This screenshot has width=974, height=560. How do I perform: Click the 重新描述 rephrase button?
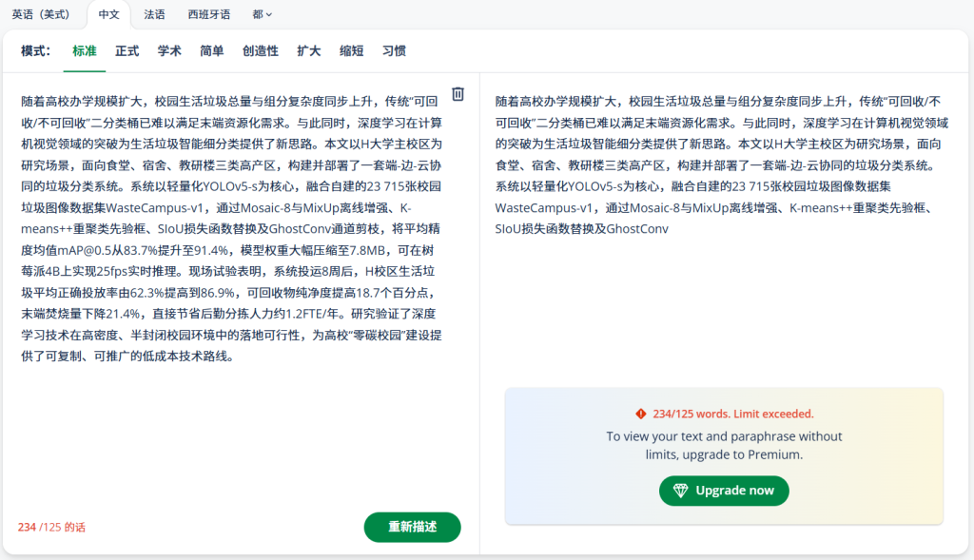[412, 527]
